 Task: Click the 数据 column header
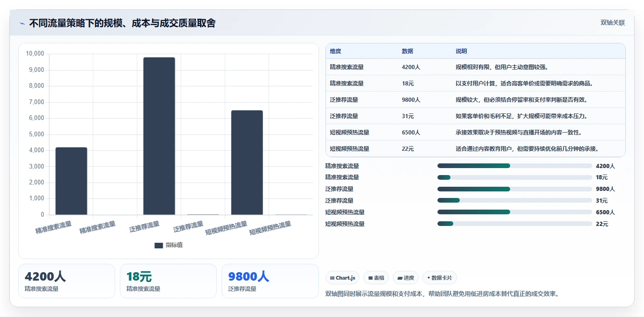click(x=407, y=51)
